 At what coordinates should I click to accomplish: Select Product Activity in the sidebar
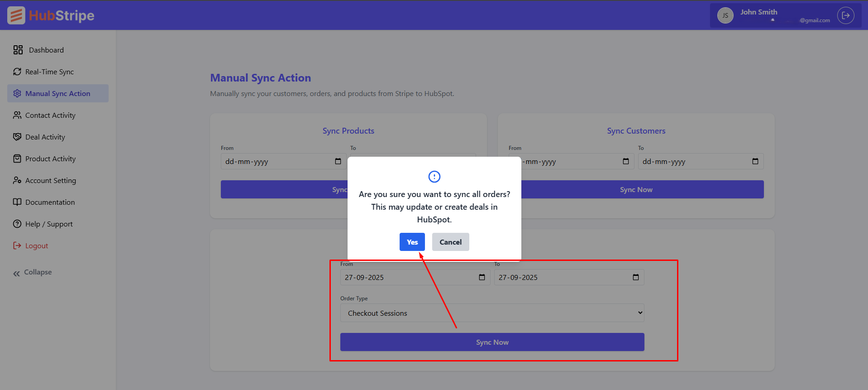pos(58,159)
